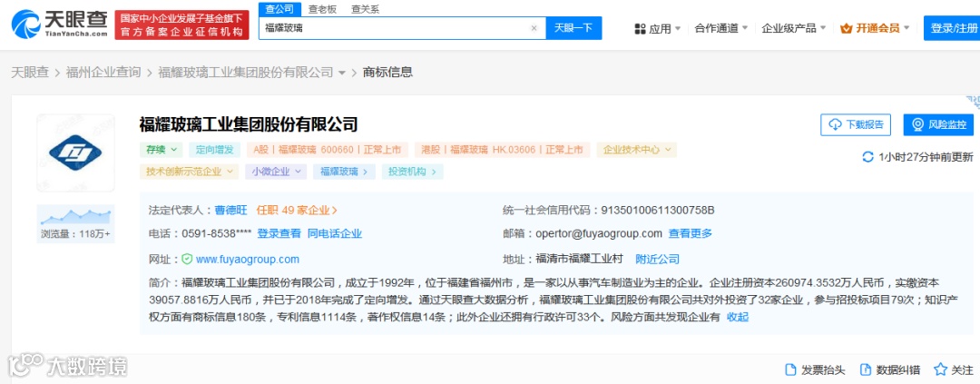Click 登录查看 to reveal phone number

(x=279, y=233)
